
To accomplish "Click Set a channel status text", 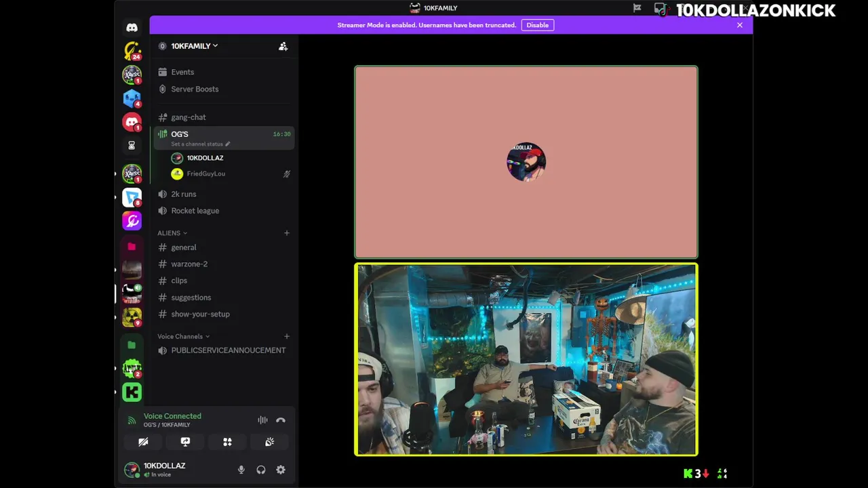I will (197, 144).
